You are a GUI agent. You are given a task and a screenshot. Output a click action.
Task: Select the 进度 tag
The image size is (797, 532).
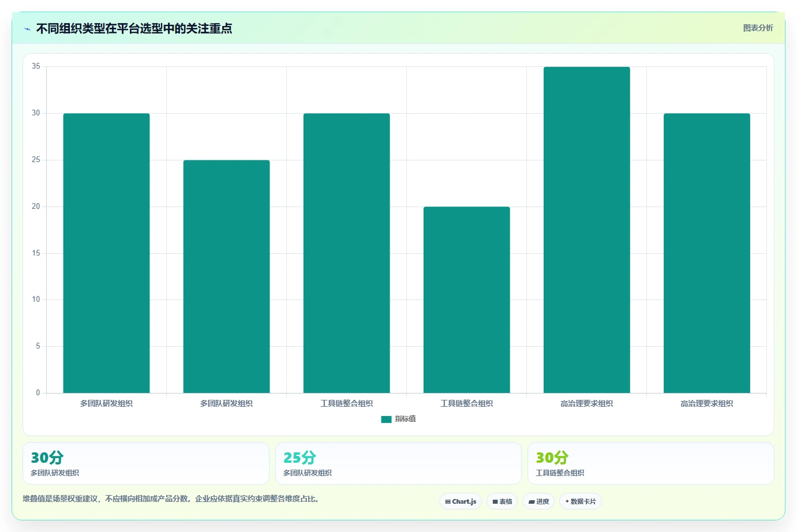pos(538,501)
